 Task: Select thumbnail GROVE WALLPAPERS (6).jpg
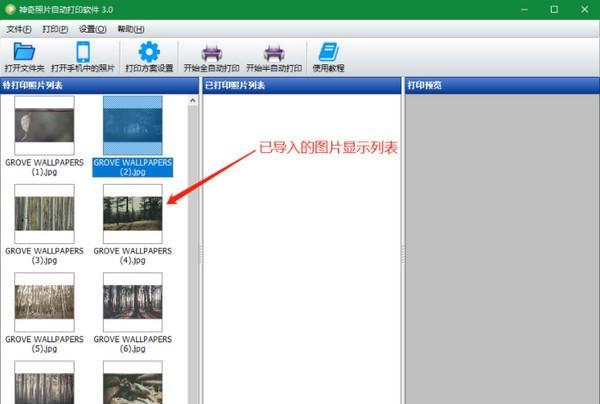tap(133, 302)
